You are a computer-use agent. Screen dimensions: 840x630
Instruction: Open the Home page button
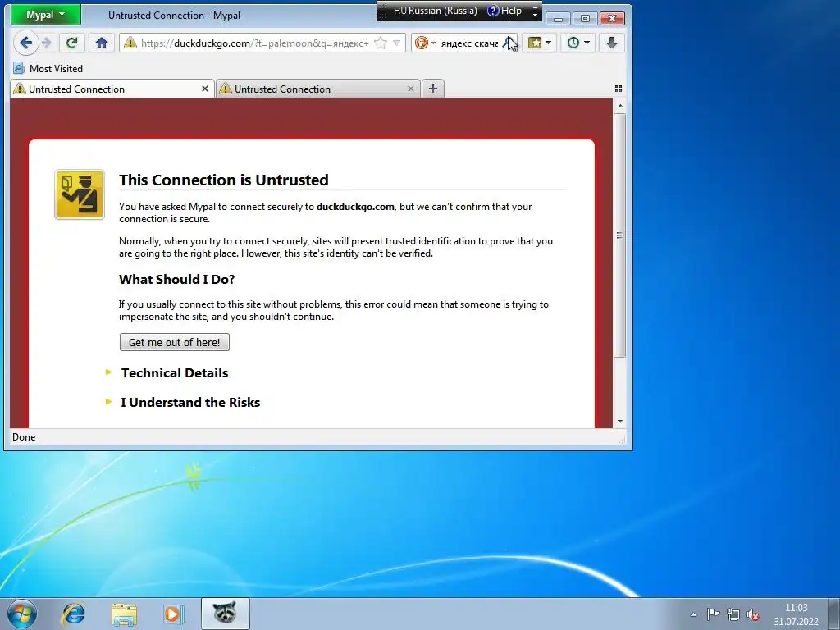101,43
